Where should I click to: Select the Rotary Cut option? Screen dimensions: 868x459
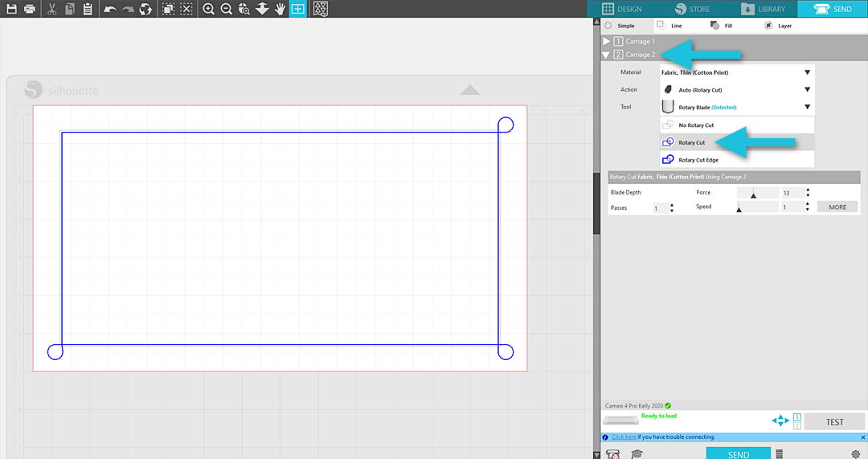(737, 142)
